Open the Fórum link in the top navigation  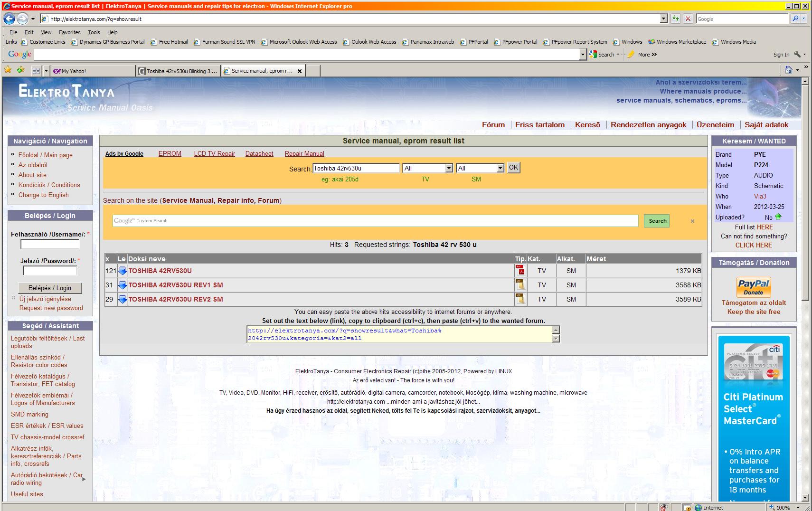493,125
